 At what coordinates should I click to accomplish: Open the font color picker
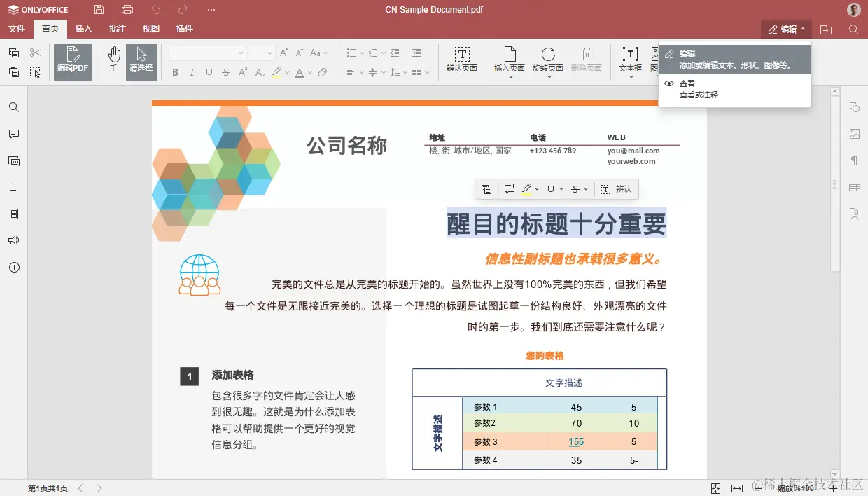pos(311,72)
